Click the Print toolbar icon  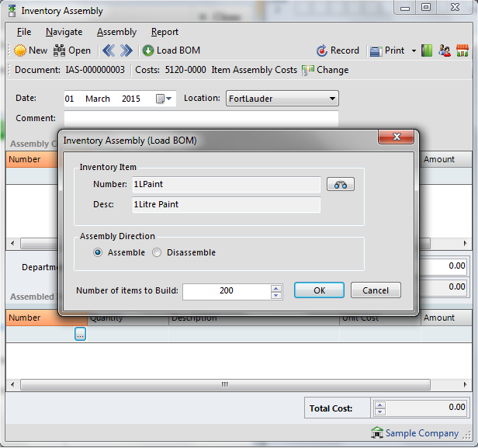[x=376, y=50]
